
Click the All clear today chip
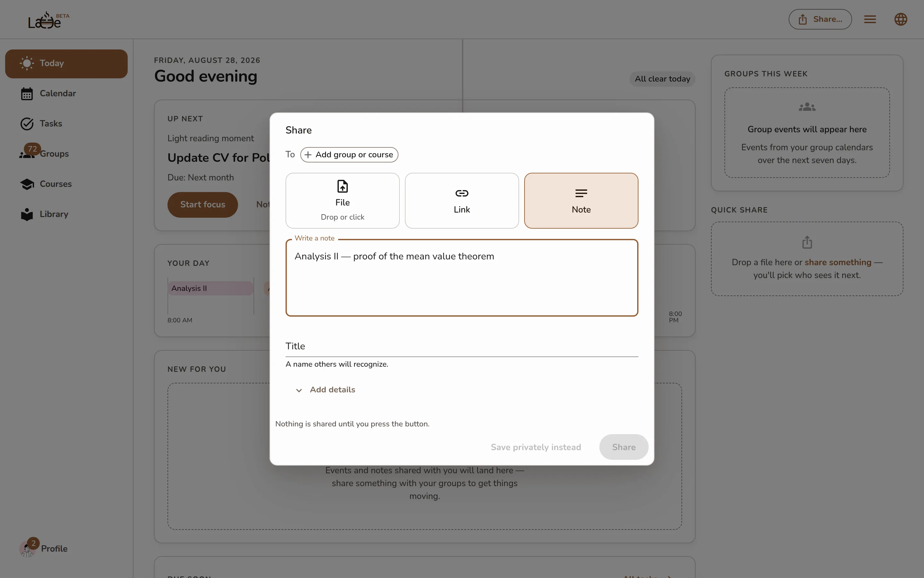tap(662, 79)
